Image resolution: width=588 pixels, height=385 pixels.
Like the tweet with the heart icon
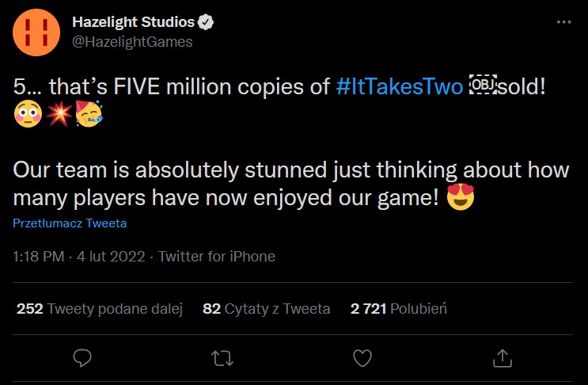[x=362, y=358]
